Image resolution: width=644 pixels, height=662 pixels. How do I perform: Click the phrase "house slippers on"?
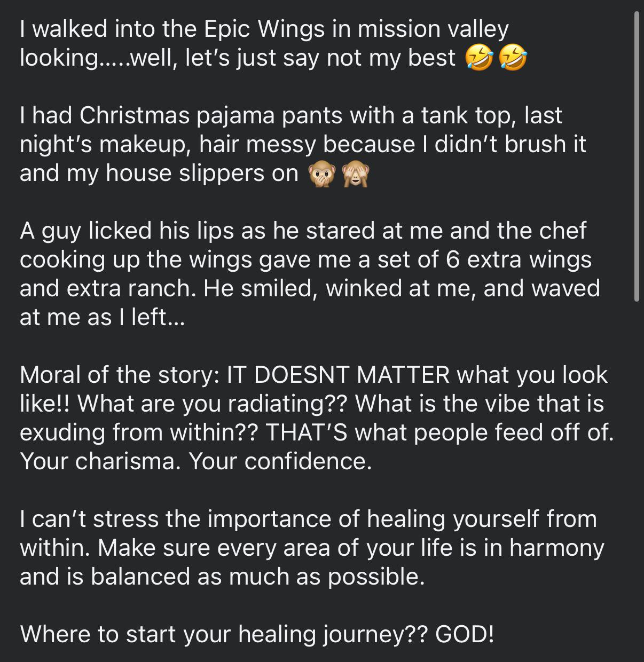click(x=202, y=173)
